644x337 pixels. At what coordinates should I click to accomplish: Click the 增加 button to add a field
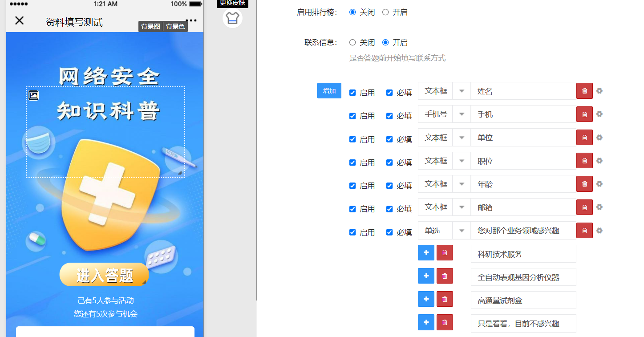pos(329,90)
